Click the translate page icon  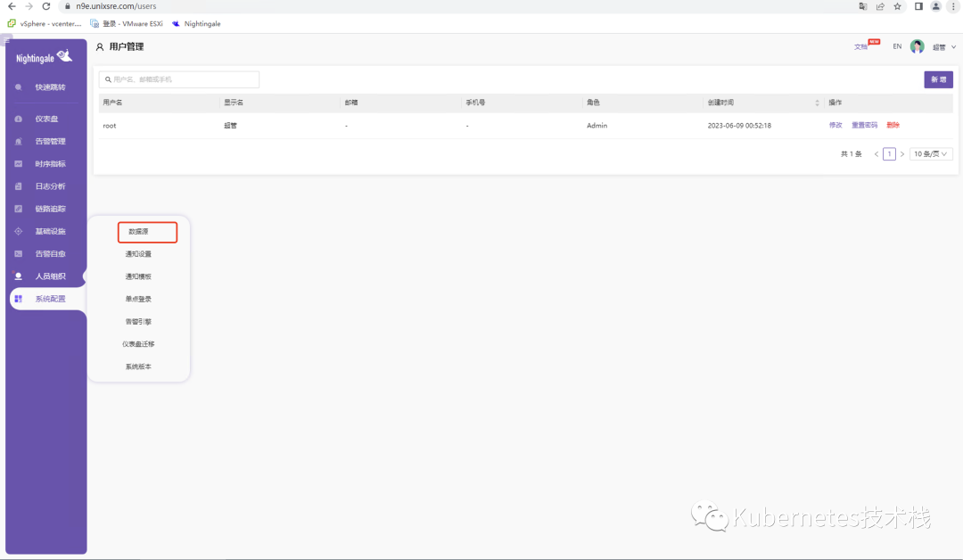pos(863,6)
